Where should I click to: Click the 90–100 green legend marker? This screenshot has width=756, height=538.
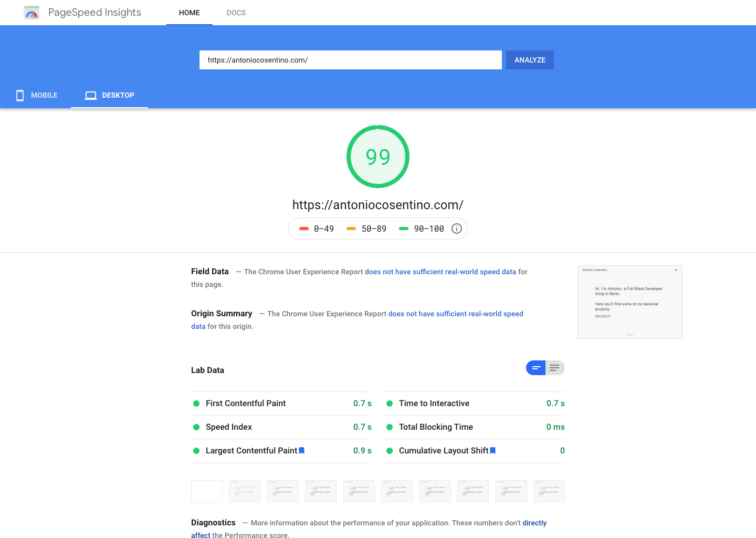[x=404, y=229]
